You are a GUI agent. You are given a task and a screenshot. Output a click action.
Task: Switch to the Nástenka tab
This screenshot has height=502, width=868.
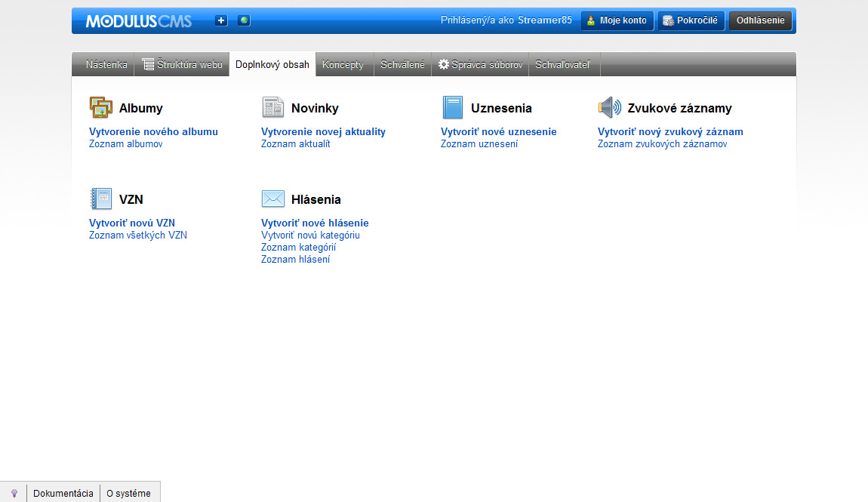(x=106, y=65)
